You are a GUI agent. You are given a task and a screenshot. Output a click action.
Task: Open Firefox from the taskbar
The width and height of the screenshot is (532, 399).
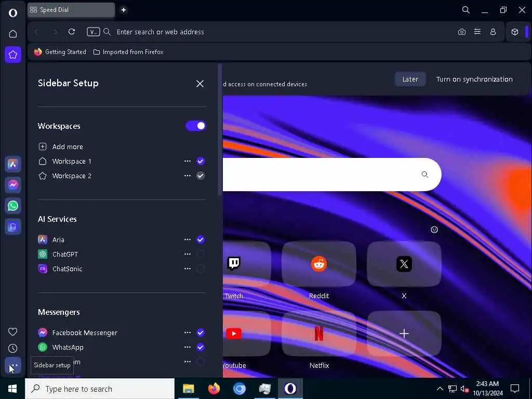click(x=214, y=389)
